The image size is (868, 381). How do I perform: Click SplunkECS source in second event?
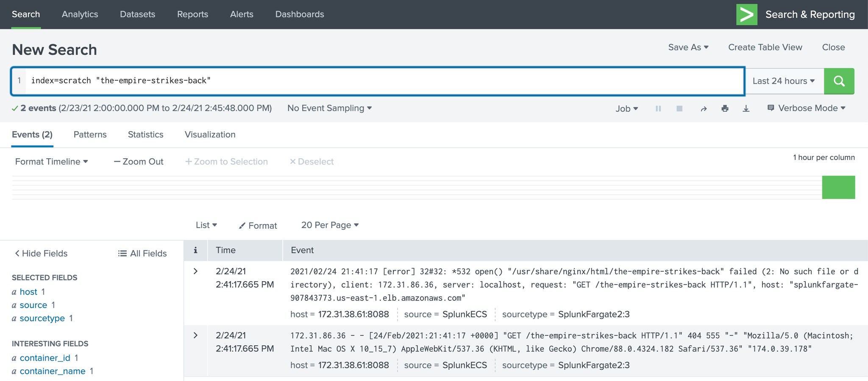pyautogui.click(x=465, y=365)
